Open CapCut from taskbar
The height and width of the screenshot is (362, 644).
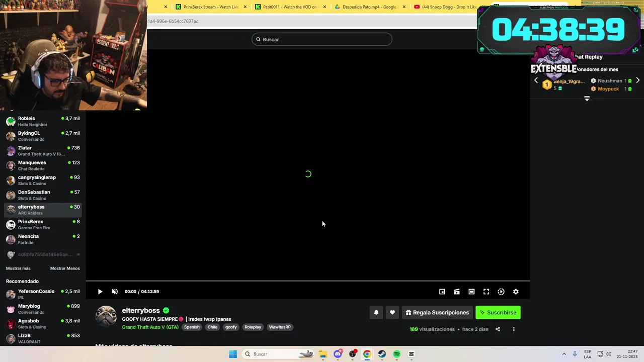(x=412, y=354)
